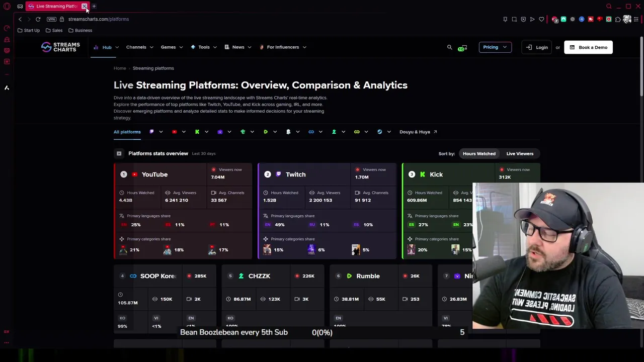Open the SOOP Korea platform card title
Screen dimensions: 644x362
158,276
